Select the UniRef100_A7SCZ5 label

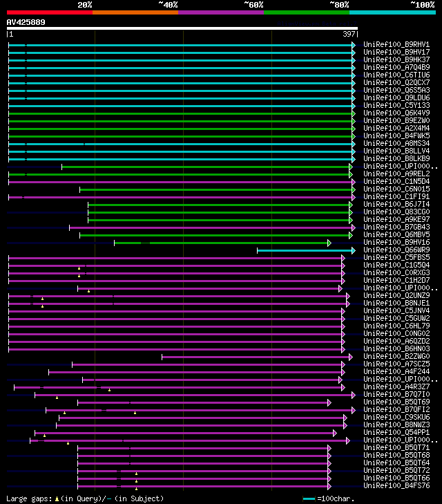pyautogui.click(x=396, y=364)
